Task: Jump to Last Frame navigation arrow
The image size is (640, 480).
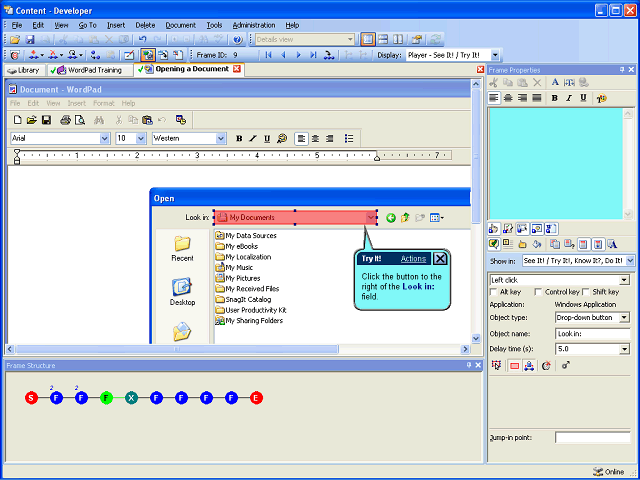Action: pyautogui.click(x=313, y=55)
